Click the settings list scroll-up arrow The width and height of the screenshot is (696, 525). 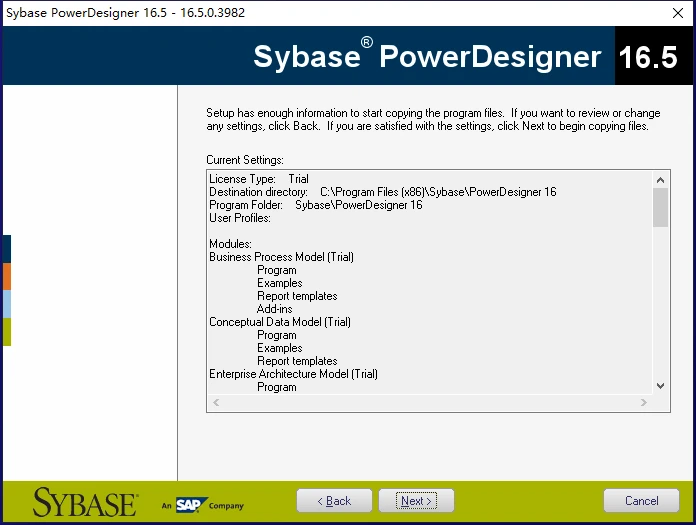point(660,180)
